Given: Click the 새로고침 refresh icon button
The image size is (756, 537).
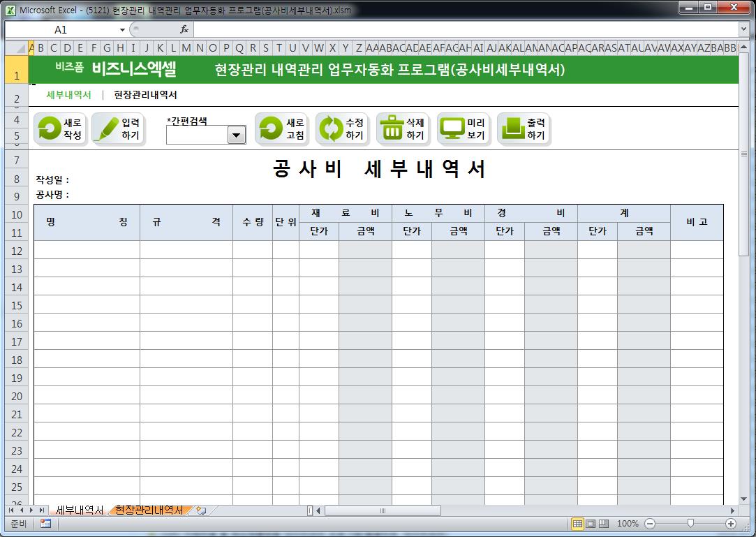Looking at the screenshot, I should [281, 129].
